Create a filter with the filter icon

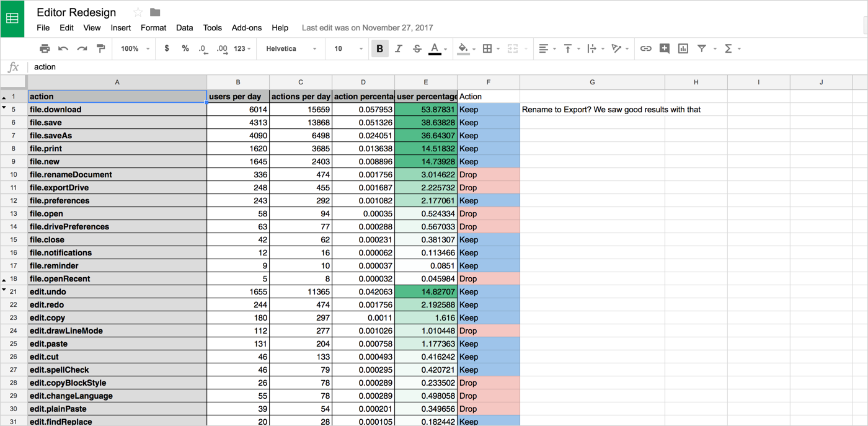coord(701,48)
